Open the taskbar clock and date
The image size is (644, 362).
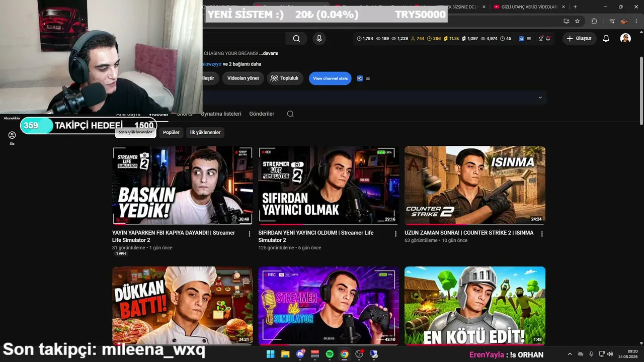628,354
